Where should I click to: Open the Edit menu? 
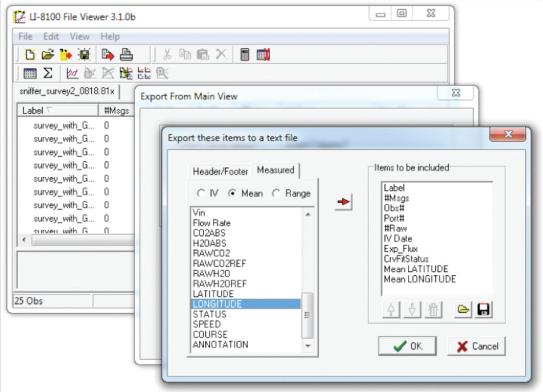pos(51,36)
